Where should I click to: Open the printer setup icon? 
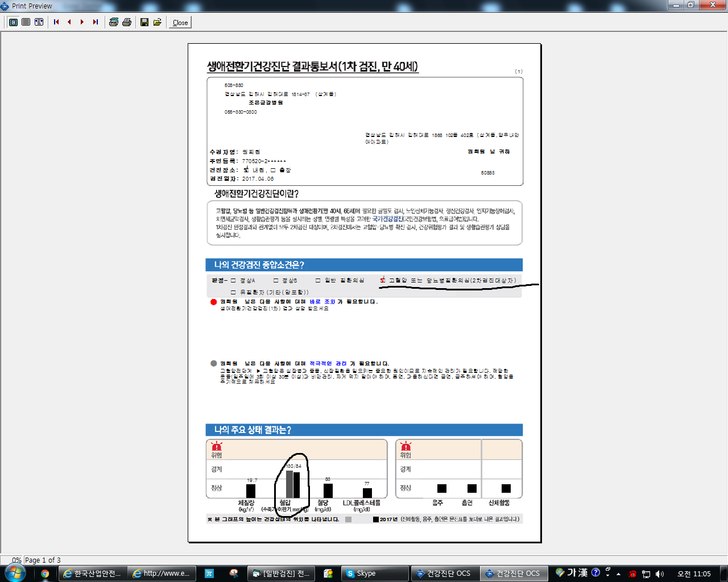coord(114,22)
